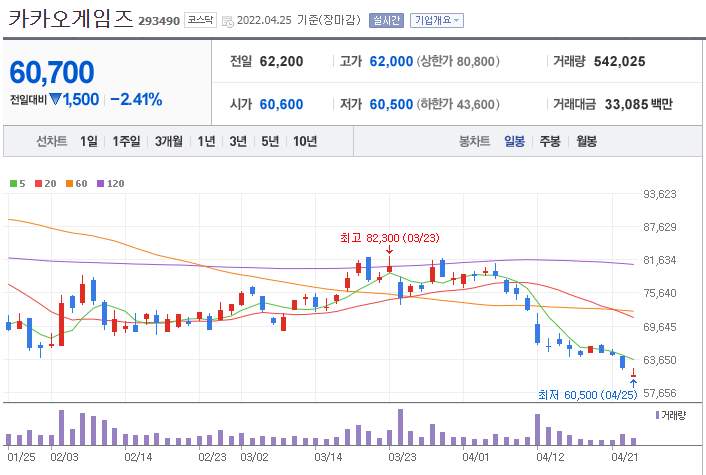Click the -2.41% change value
The image size is (706, 475).
pos(136,100)
